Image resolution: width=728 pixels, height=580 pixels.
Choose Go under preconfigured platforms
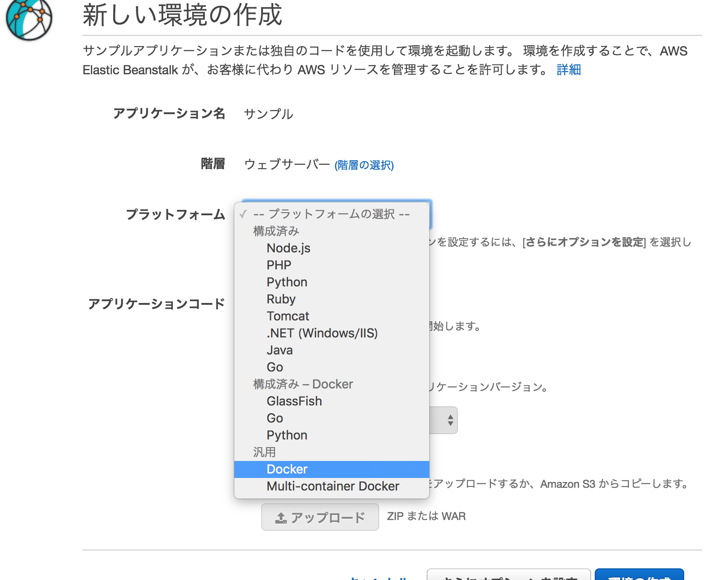pos(331,367)
